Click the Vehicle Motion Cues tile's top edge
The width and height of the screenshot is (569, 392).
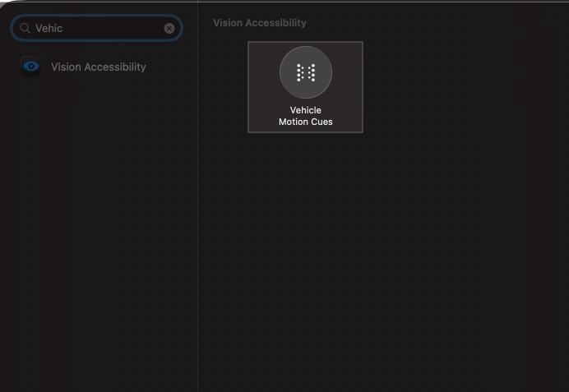click(x=305, y=43)
